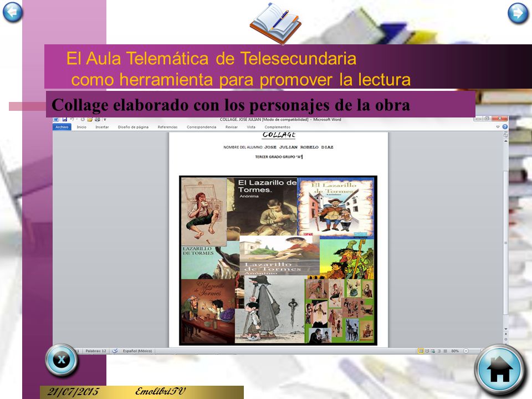This screenshot has width=532, height=399.
Task: Click the 21/07/2015 date in footer
Action: pos(73,392)
